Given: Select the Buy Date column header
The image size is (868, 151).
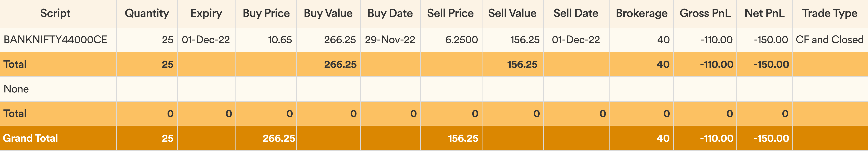Looking at the screenshot, I should pos(390,13).
